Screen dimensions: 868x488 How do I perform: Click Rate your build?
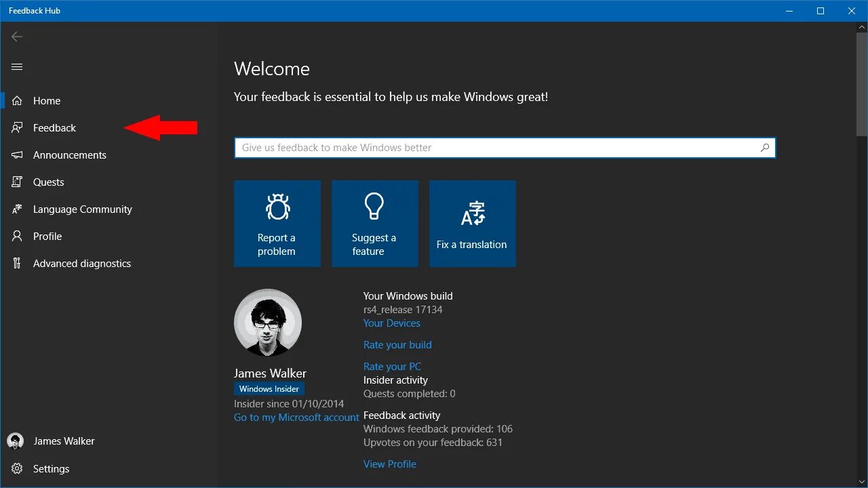[397, 345]
